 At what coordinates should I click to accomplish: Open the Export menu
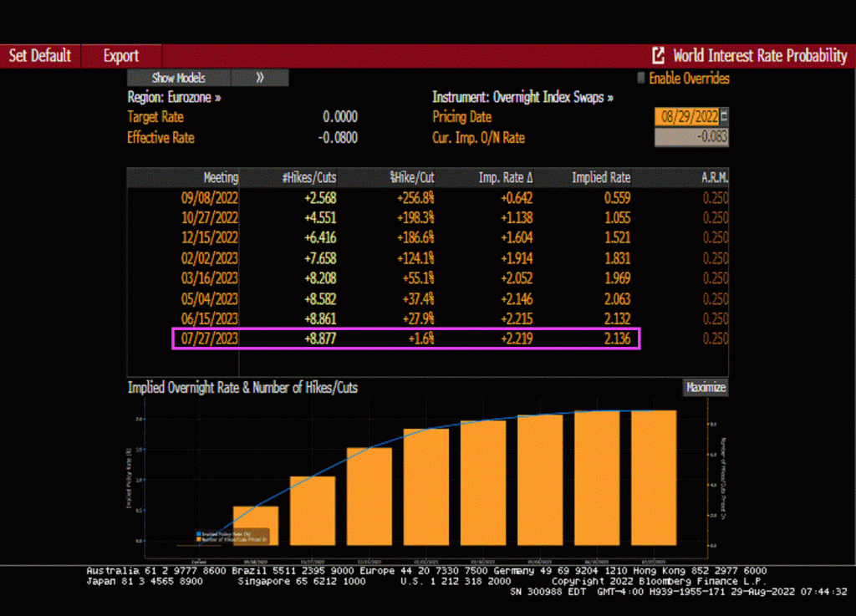pyautogui.click(x=120, y=56)
